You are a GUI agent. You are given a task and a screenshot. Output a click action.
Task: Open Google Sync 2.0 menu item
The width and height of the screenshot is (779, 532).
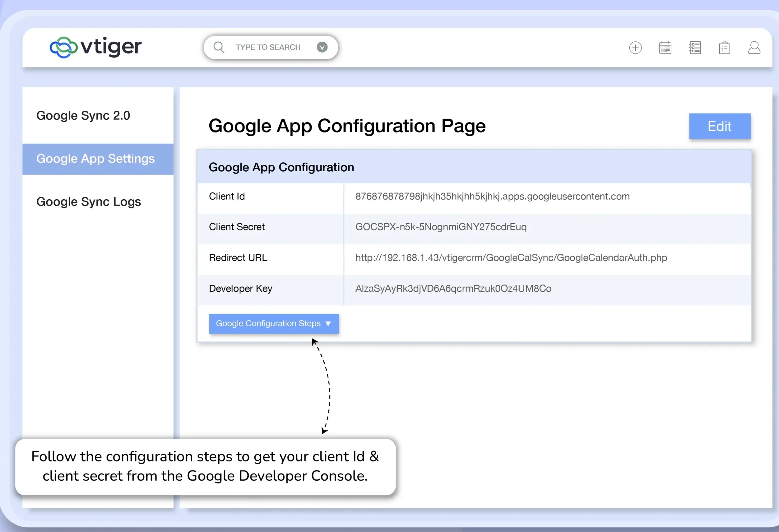pos(83,116)
